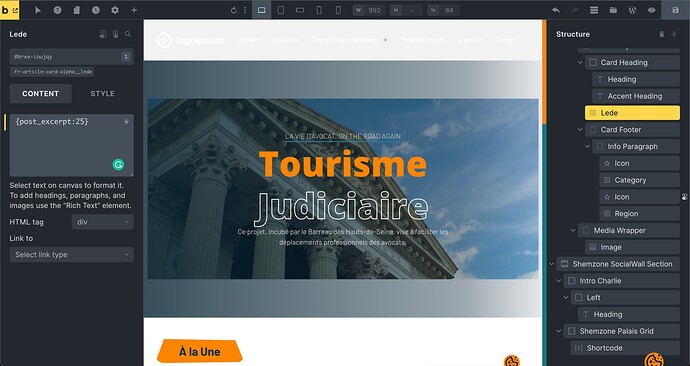690x366 pixels.
Task: Select the Region structure item
Action: click(639, 213)
